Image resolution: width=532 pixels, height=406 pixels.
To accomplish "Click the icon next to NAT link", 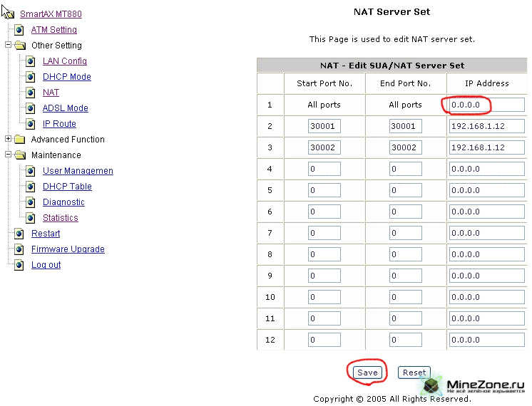I will (x=31, y=93).
